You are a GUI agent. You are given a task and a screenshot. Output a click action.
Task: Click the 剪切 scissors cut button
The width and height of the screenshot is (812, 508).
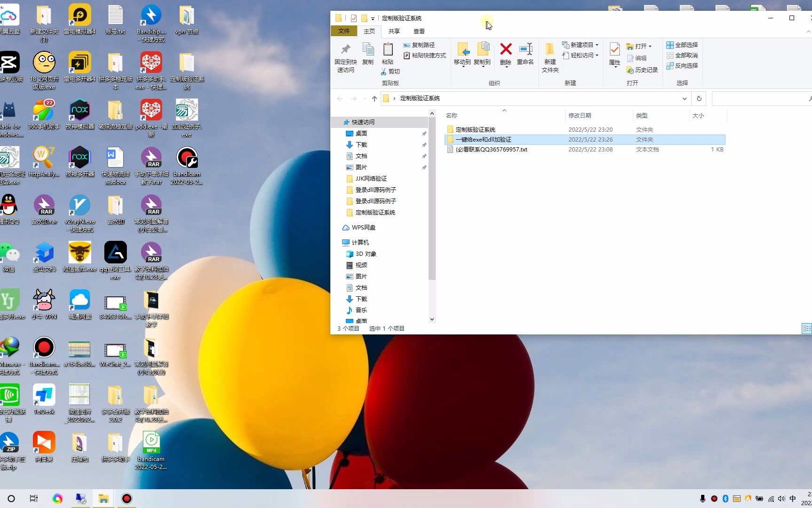[390, 71]
